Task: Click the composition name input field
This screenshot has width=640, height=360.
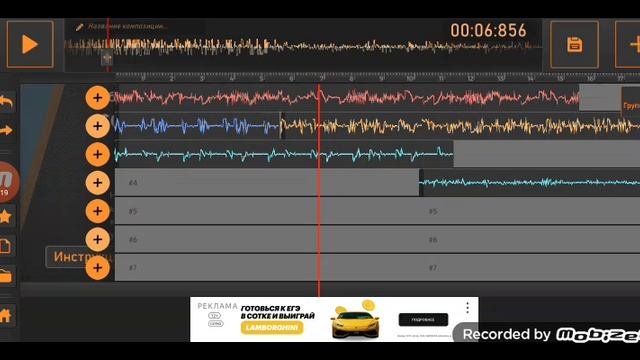Action: [x=127, y=27]
